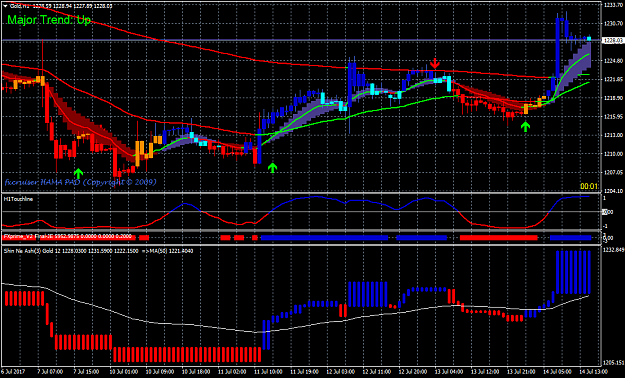Select the green buy arrow near 11 Jul 10:00
This screenshot has height=378, width=625.
point(272,168)
